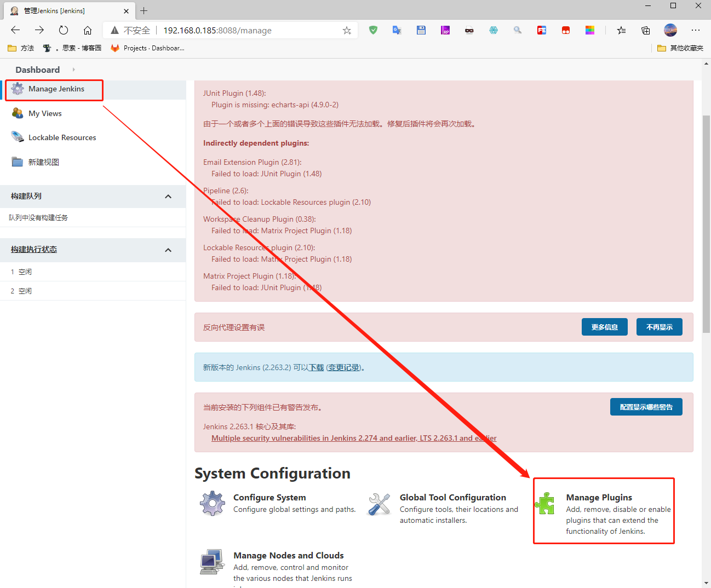Open Configure System
This screenshot has height=588, width=711.
[x=270, y=497]
